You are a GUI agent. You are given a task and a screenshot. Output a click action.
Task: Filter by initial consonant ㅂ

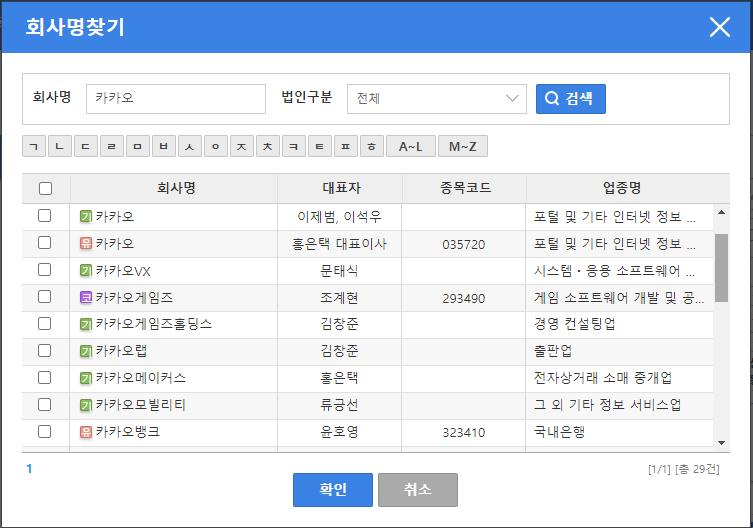click(x=164, y=146)
